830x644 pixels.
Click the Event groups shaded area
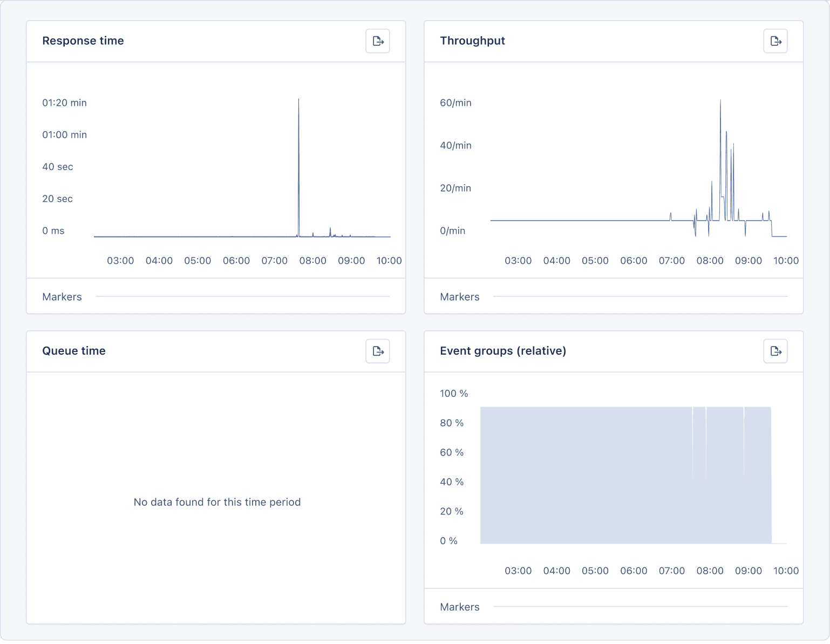point(626,475)
